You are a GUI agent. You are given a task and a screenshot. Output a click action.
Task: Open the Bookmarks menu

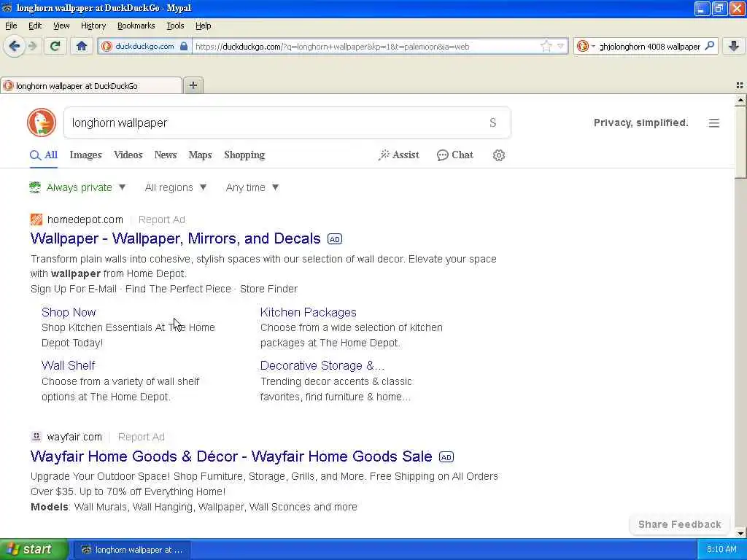point(136,26)
